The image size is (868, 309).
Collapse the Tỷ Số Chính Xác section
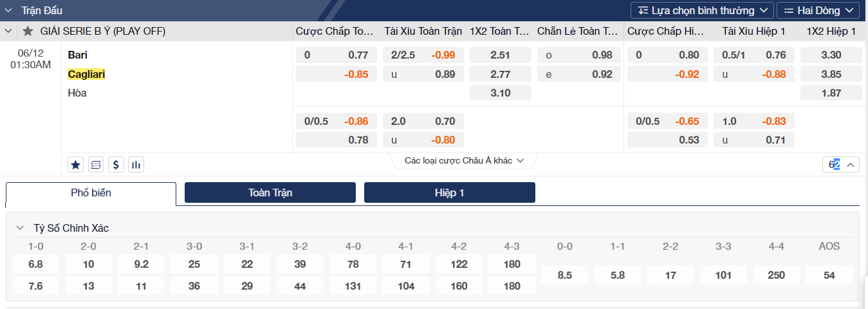click(20, 228)
